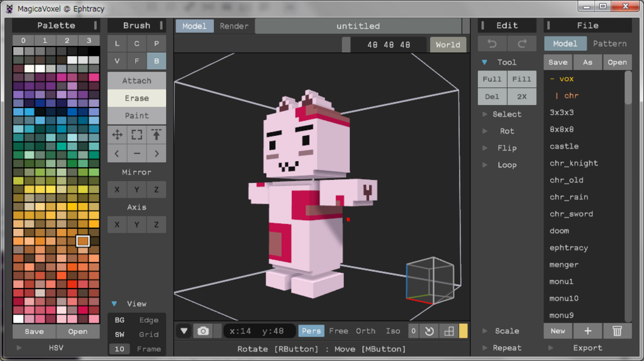Select the box select marquee tool
The width and height of the screenshot is (644, 361).
coord(136,135)
